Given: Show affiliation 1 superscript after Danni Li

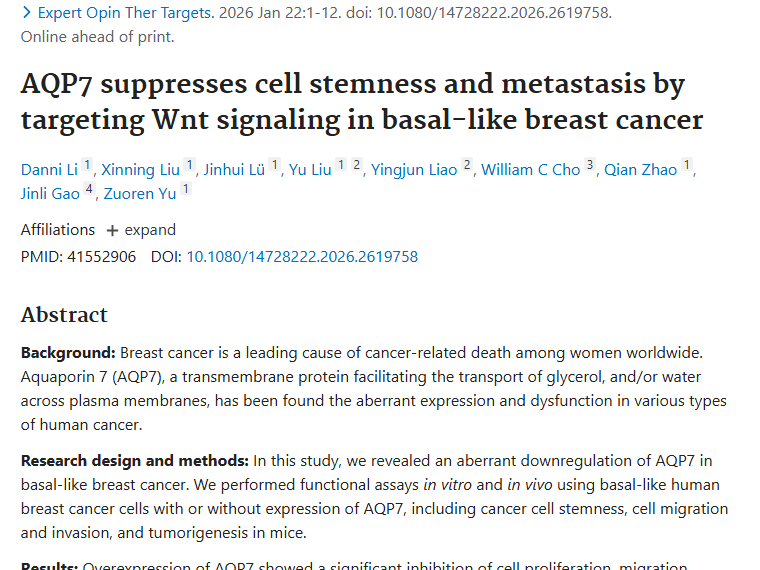Looking at the screenshot, I should (87, 166).
